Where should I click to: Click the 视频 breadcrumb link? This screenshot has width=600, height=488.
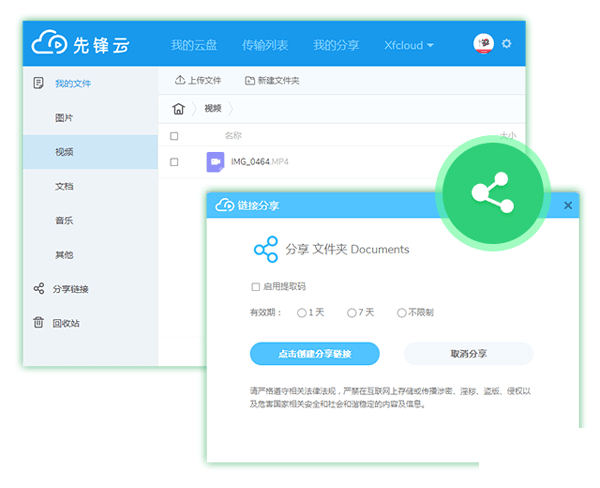pyautogui.click(x=213, y=109)
